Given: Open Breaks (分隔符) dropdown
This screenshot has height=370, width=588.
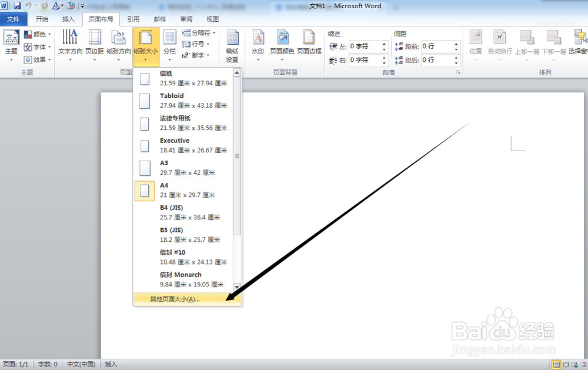Looking at the screenshot, I should tap(199, 33).
